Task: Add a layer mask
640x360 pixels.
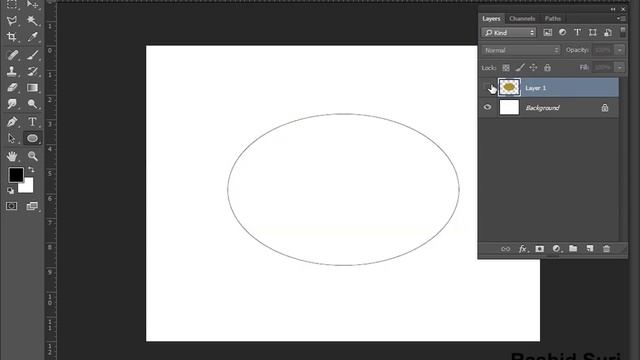Action: 540,249
